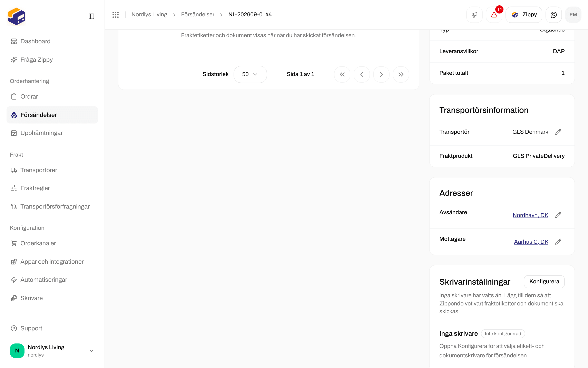Click the Sida 1 av 1 text
The width and height of the screenshot is (588, 368).
coord(300,74)
